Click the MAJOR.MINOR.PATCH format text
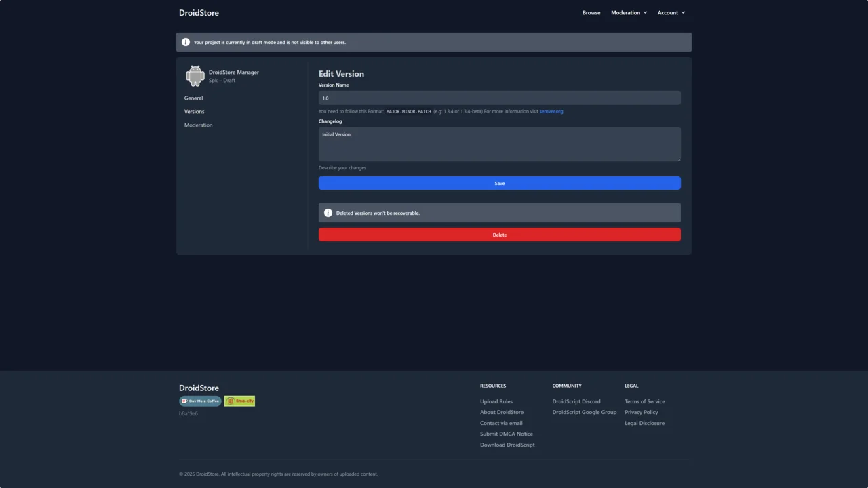Screen dimensions: 868x488 pyautogui.click(x=409, y=111)
